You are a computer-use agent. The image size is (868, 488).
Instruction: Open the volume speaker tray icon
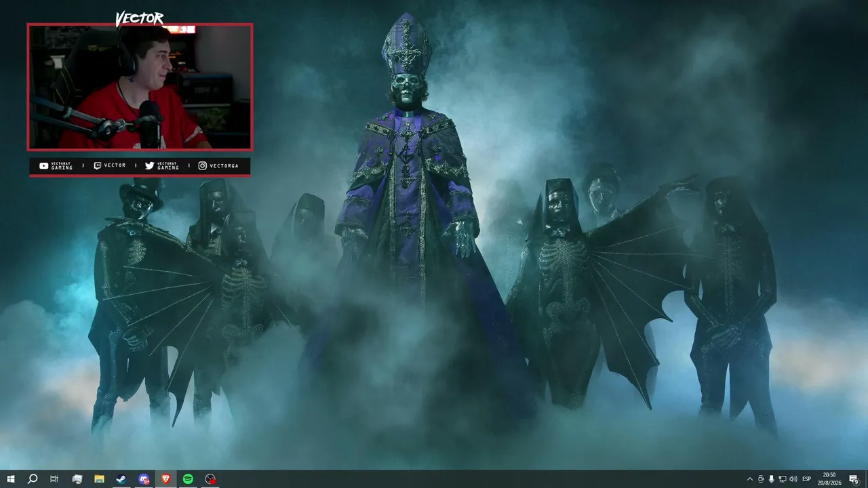point(793,479)
